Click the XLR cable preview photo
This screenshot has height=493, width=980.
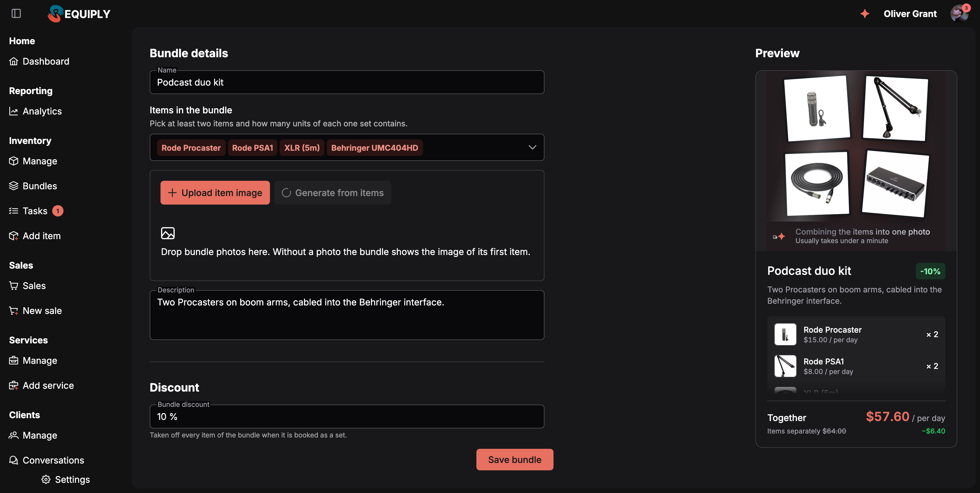(817, 184)
